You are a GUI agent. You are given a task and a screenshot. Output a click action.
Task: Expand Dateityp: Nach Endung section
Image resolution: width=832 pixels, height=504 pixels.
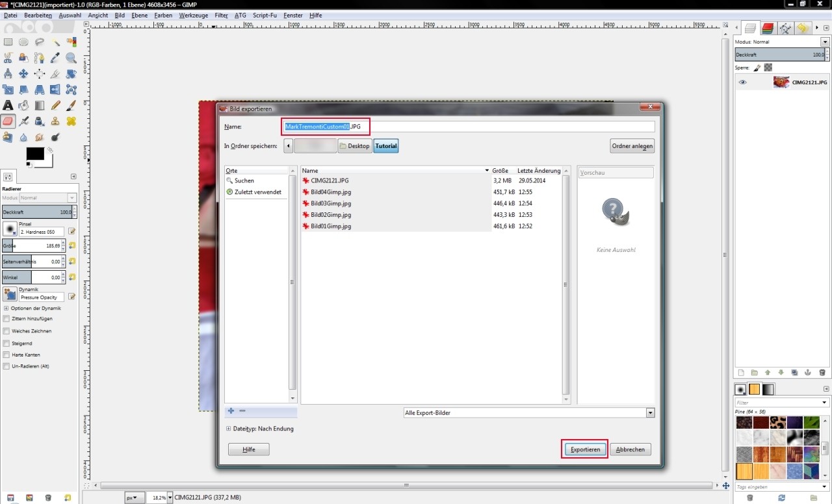click(228, 429)
